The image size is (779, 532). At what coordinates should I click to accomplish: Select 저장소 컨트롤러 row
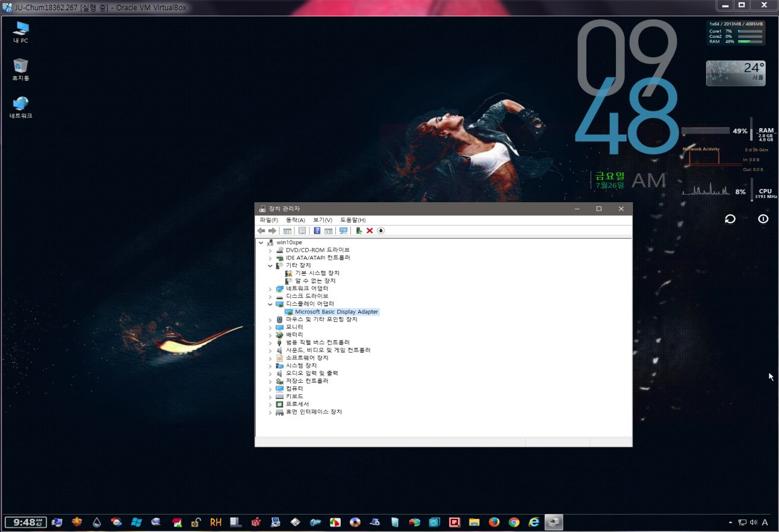(307, 381)
